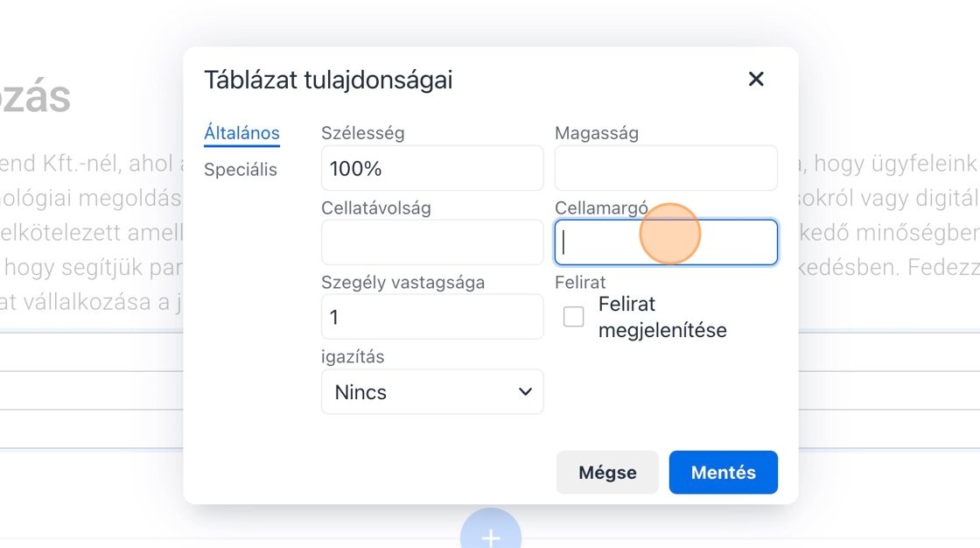The width and height of the screenshot is (980, 548).
Task: Enable the Felirat megjelenítése checkbox
Action: pyautogui.click(x=573, y=317)
